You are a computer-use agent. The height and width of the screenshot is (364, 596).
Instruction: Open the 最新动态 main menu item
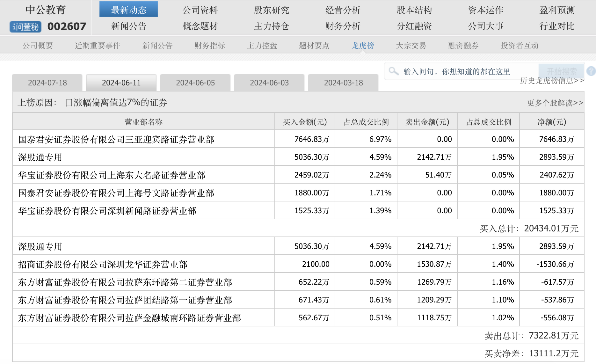[128, 10]
